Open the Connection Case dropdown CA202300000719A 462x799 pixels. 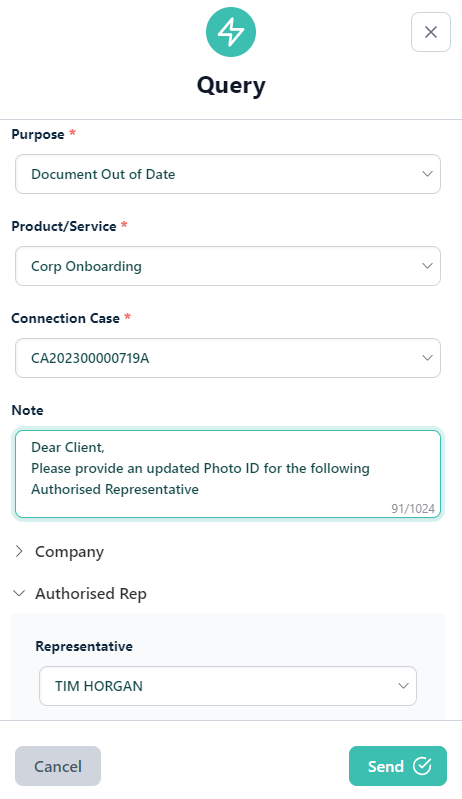[x=228, y=358]
